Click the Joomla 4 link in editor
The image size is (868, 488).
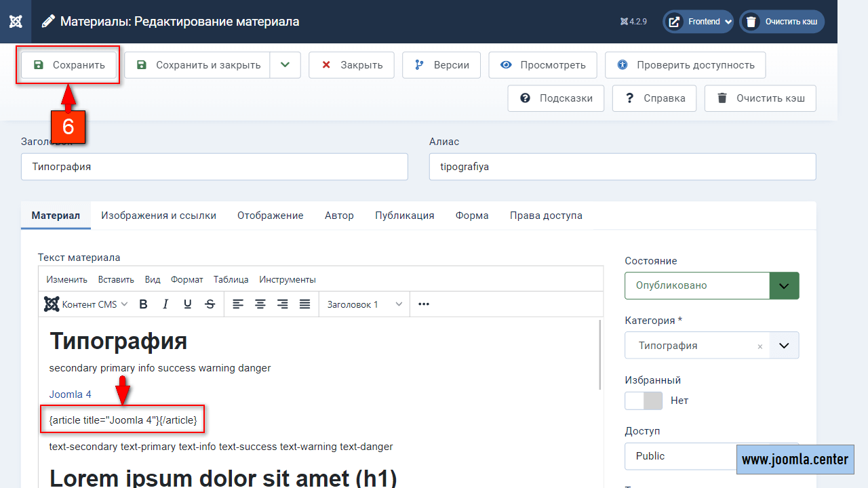70,394
